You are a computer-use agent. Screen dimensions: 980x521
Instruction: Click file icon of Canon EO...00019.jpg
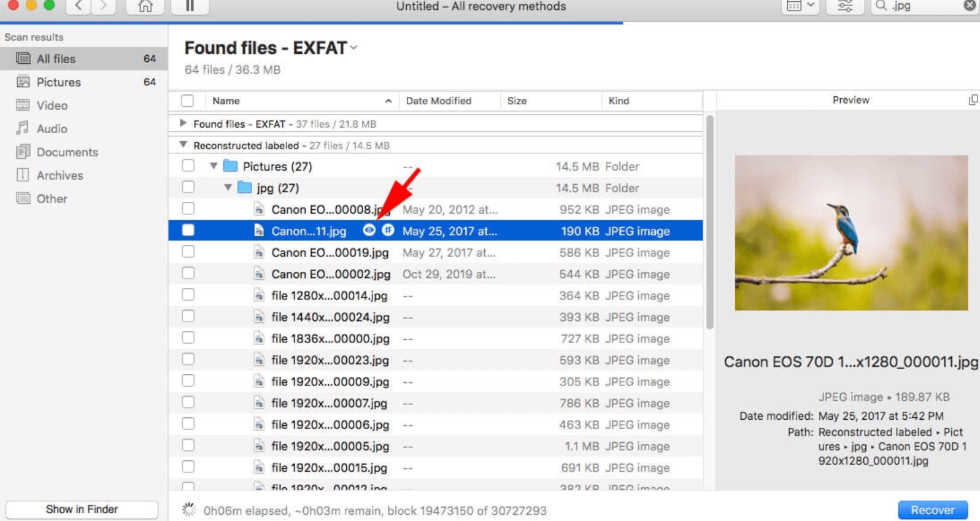(259, 252)
